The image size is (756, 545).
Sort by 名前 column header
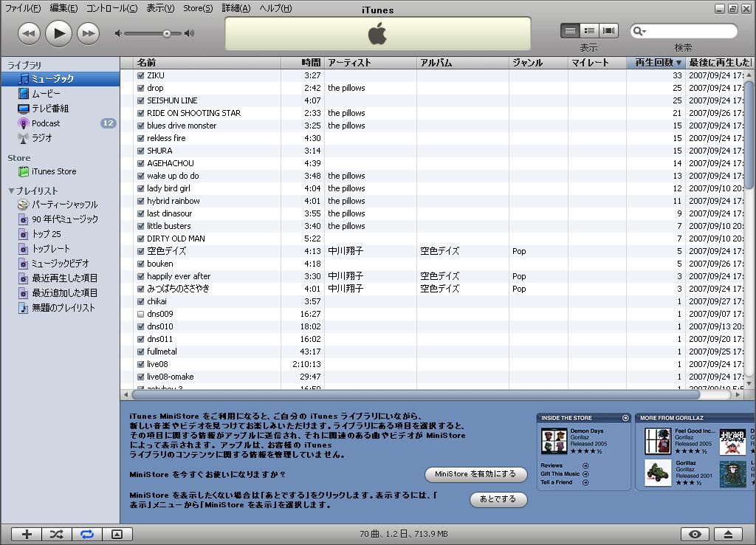click(x=207, y=63)
